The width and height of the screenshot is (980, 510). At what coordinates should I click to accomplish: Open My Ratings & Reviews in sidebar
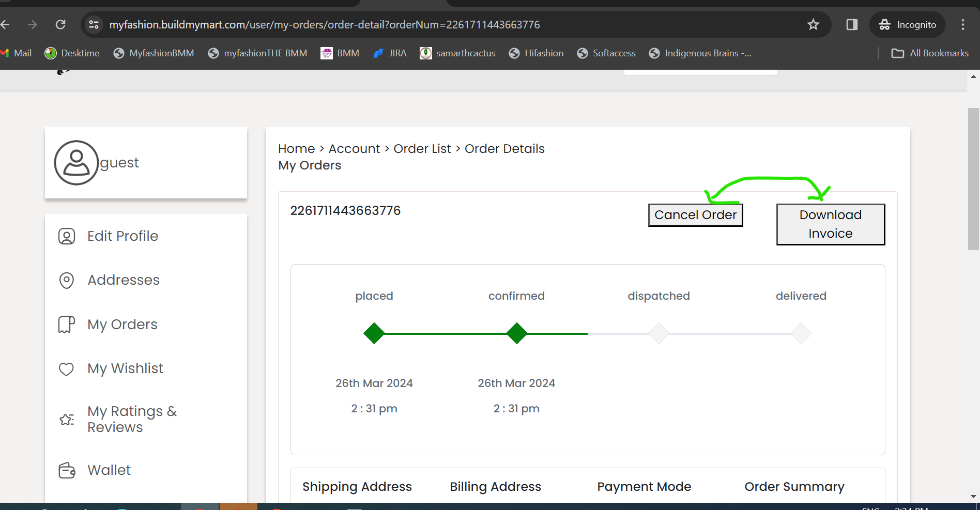(132, 419)
